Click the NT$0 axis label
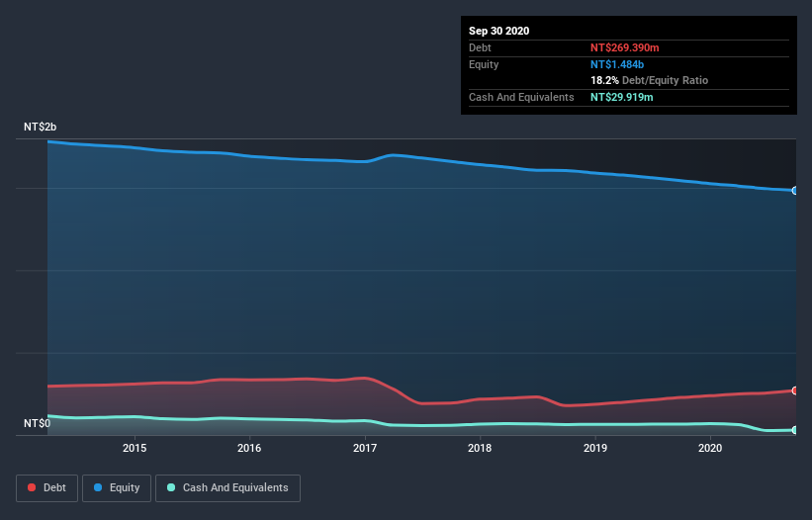 tap(38, 423)
